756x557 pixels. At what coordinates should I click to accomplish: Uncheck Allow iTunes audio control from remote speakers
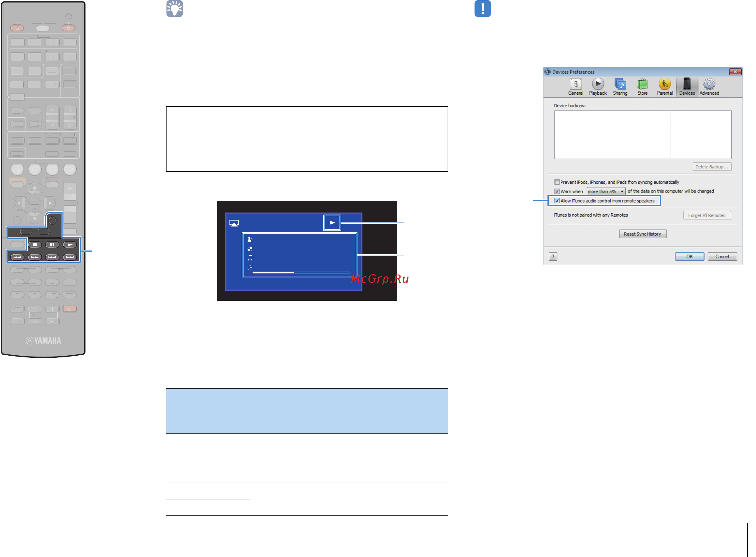pyautogui.click(x=557, y=201)
